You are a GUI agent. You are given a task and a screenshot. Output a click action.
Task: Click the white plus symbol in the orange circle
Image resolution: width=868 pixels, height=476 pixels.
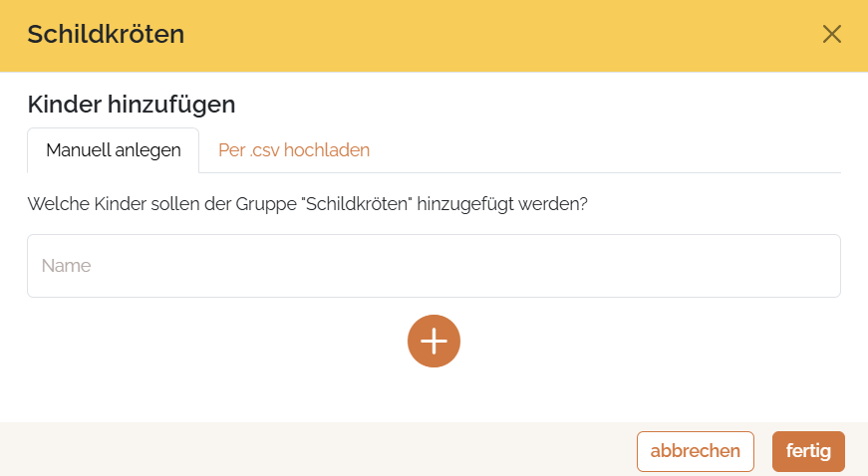coord(434,341)
